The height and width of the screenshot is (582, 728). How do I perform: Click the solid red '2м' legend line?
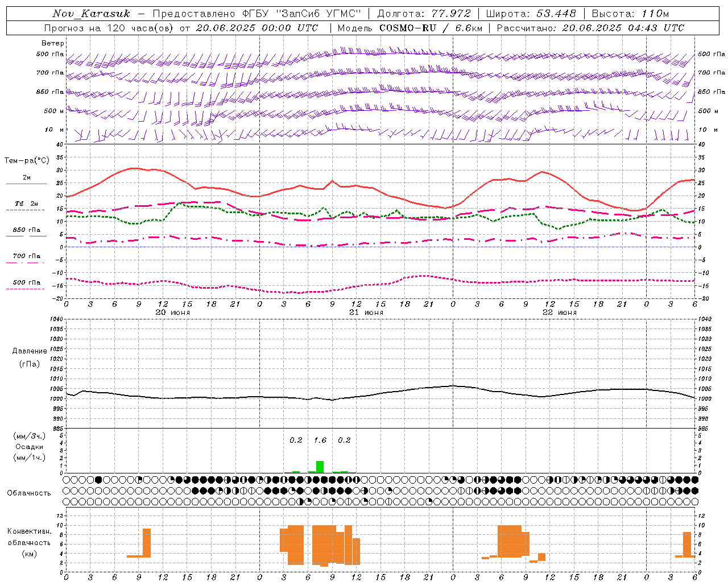click(26, 184)
